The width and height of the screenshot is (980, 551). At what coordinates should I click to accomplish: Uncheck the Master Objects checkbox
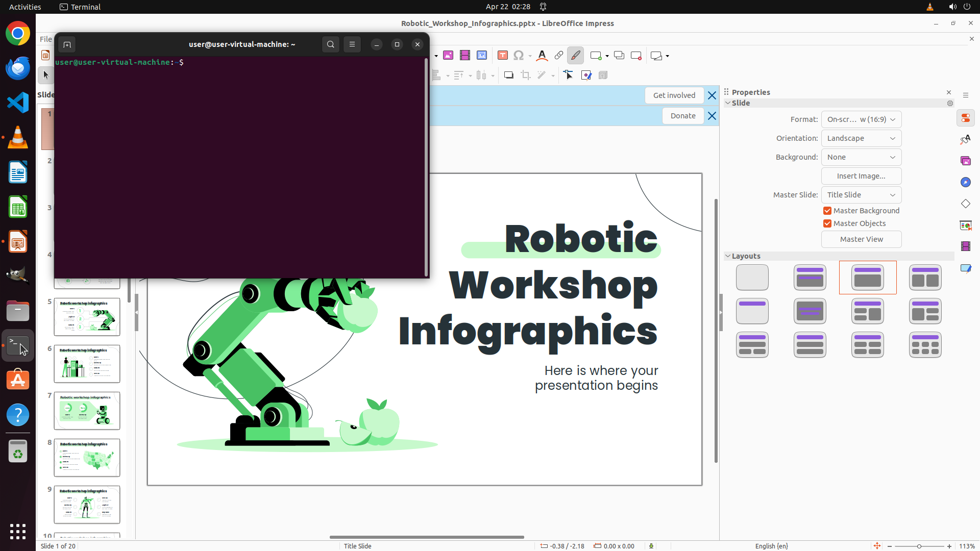point(827,223)
